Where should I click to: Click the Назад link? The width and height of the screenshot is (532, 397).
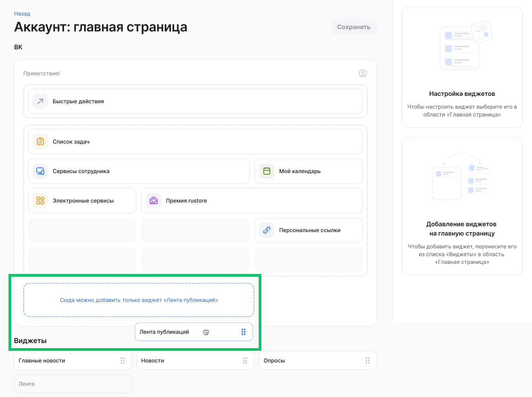[x=22, y=13]
